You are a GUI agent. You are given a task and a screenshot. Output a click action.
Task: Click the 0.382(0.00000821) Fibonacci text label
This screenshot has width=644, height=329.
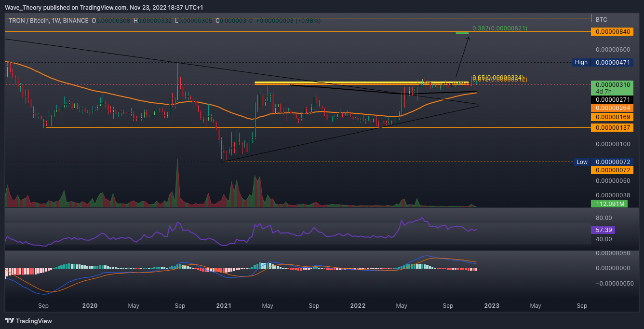coord(499,28)
